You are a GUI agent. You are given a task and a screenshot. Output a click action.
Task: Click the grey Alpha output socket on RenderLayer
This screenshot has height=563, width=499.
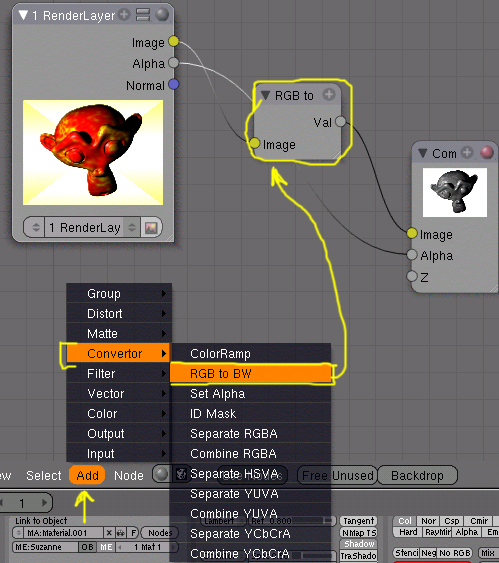[173, 62]
